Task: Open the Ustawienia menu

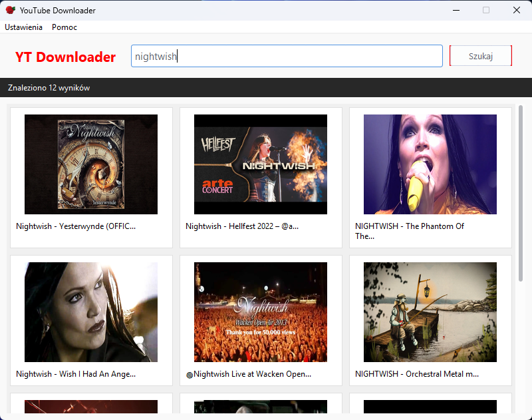Action: (x=23, y=27)
